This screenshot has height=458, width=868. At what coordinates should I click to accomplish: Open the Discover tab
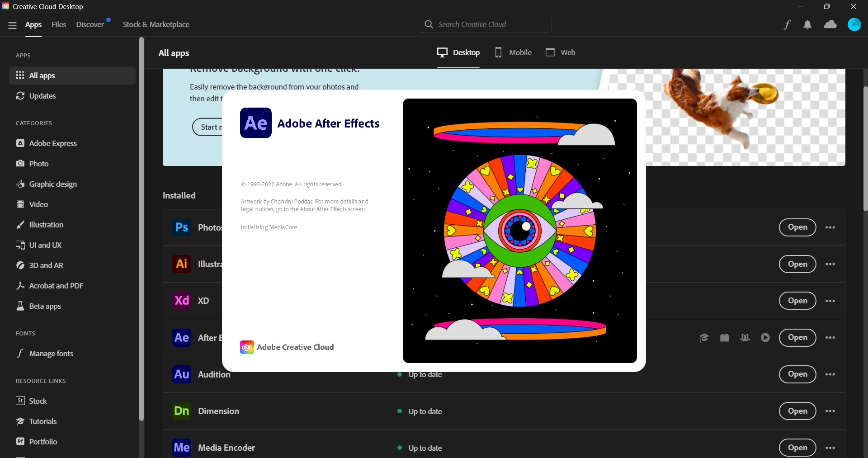tap(90, 24)
